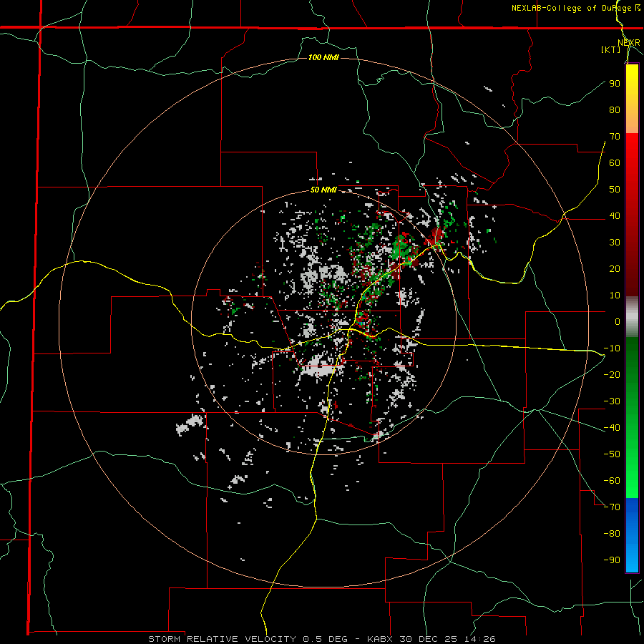Click the 10 value on the velocity scale
Image resolution: width=644 pixels, height=644 pixels.
coord(615,296)
